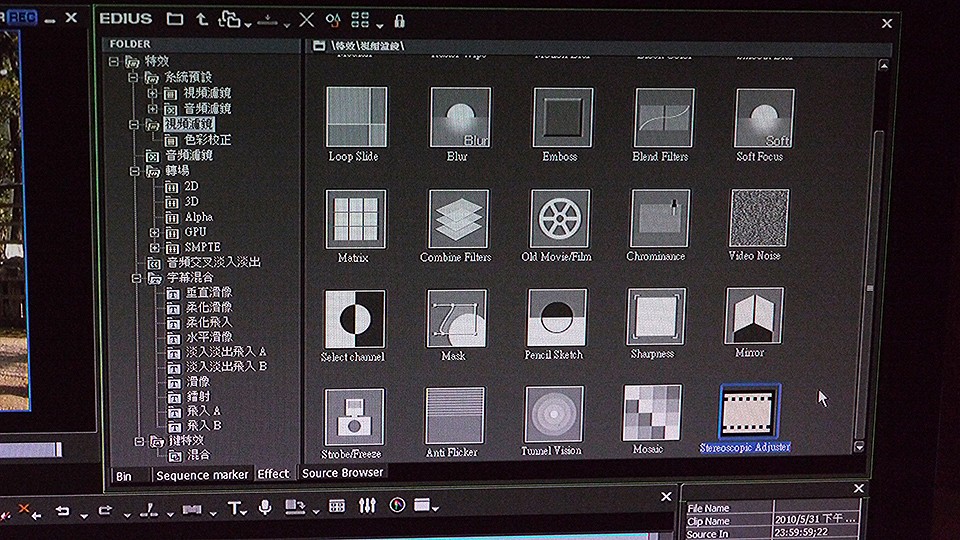The height and width of the screenshot is (540, 960).
Task: Toggle the lock icon in EDIUS toolbar
Action: pyautogui.click(x=399, y=20)
